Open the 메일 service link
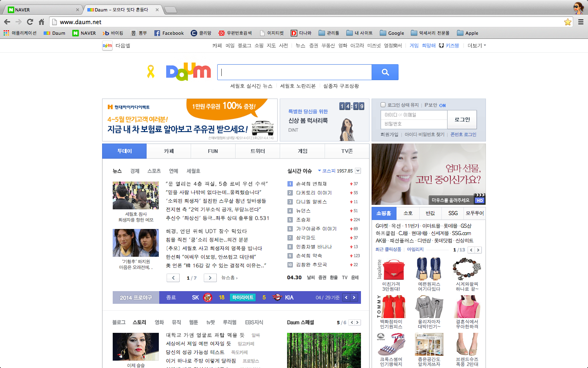This screenshot has height=368, width=588. click(x=230, y=45)
